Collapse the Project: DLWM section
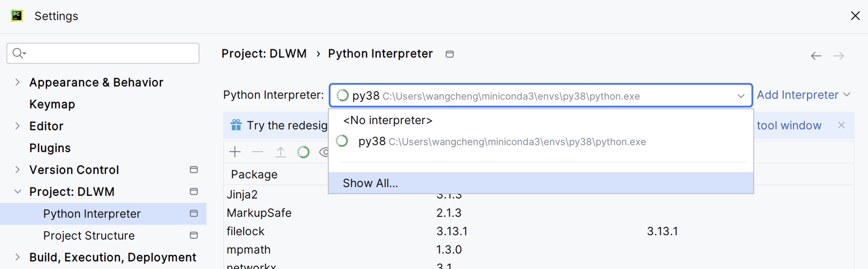Image resolution: width=868 pixels, height=269 pixels. [17, 191]
